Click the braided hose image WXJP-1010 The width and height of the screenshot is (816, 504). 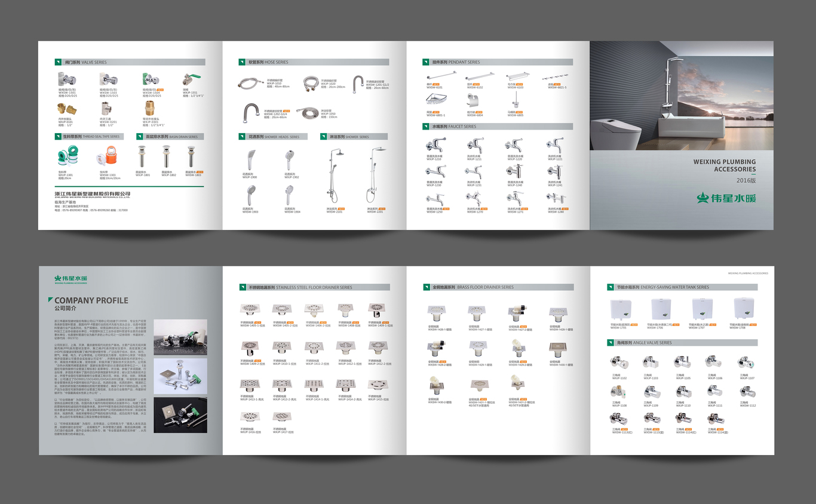(251, 82)
